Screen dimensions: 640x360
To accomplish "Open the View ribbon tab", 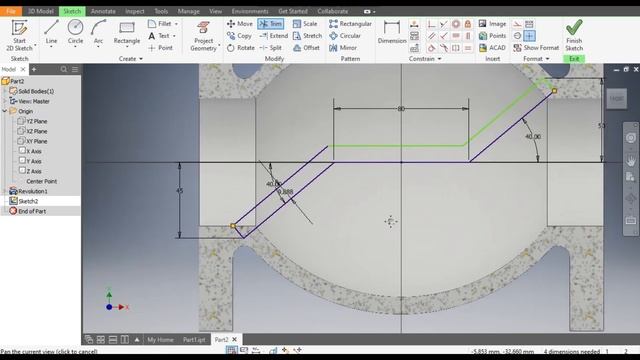I will click(216, 11).
